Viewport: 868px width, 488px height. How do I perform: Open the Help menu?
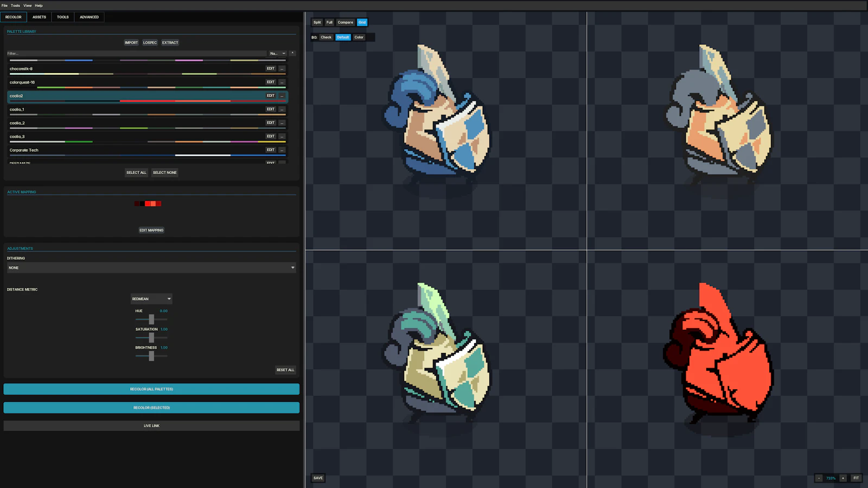tap(39, 5)
